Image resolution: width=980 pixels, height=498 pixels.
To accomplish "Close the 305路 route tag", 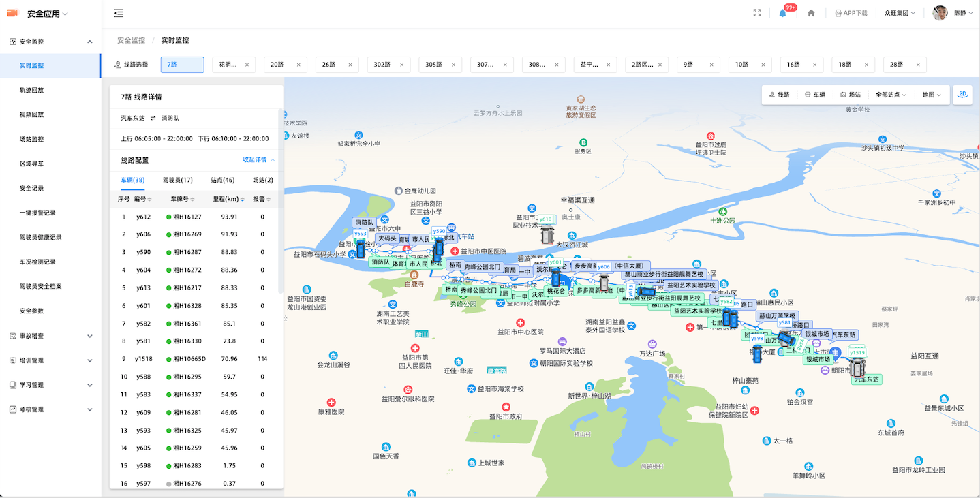I will (x=454, y=65).
